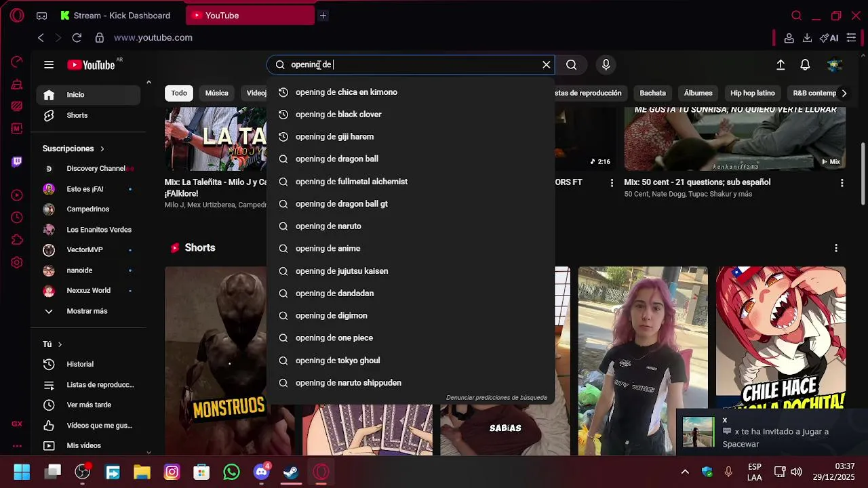Open Discord from taskbar
This screenshot has width=868, height=488.
tap(261, 472)
